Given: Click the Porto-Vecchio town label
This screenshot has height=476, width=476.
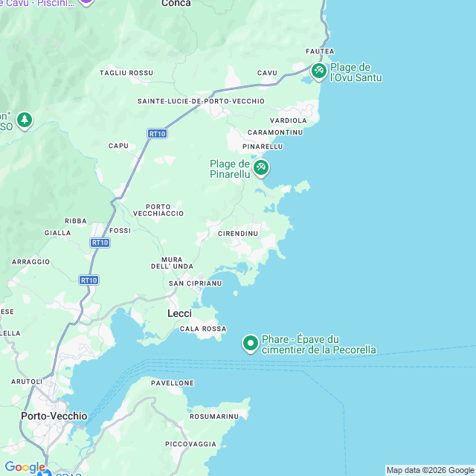Looking at the screenshot, I should pos(54,416).
